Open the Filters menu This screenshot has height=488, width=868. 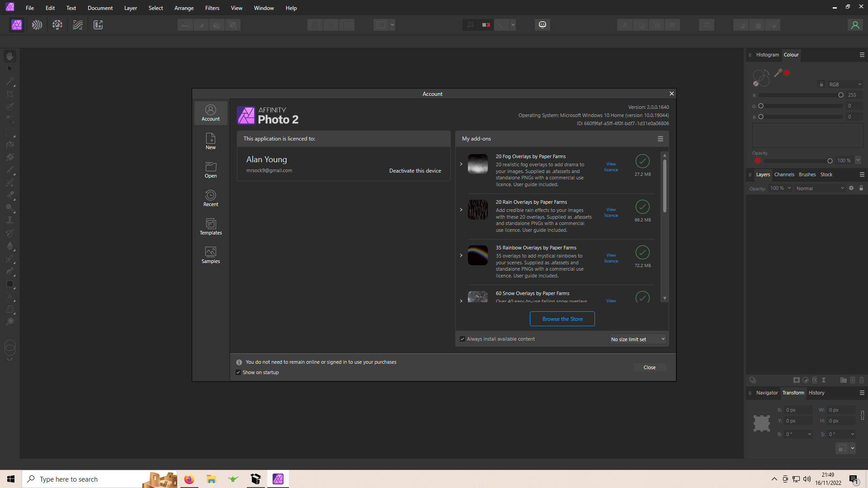212,8
